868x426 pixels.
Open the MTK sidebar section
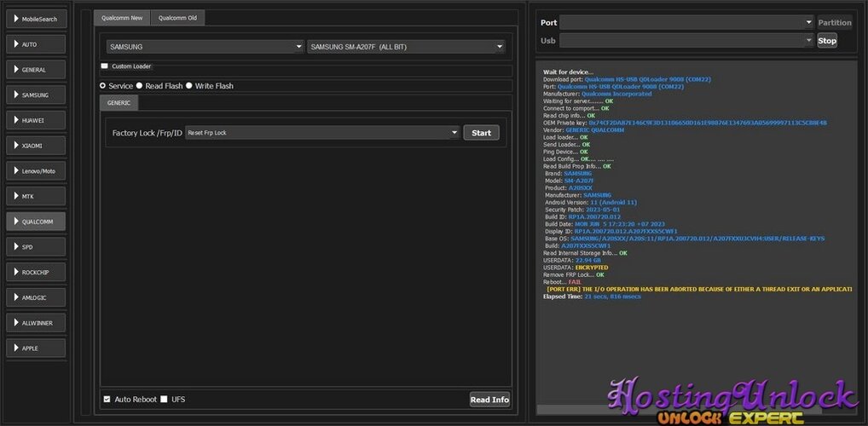point(36,196)
